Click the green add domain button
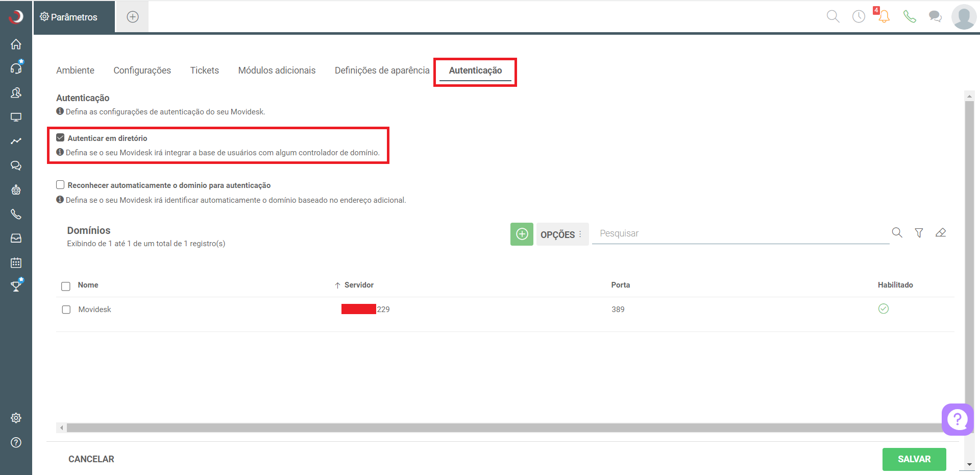Image resolution: width=980 pixels, height=475 pixels. [x=522, y=234]
